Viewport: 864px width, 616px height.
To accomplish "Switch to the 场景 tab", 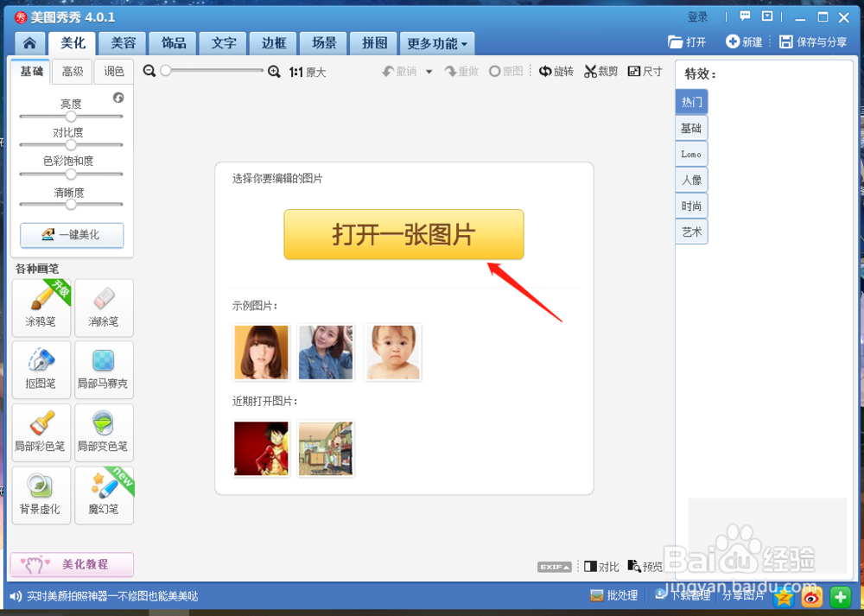I will pos(324,43).
